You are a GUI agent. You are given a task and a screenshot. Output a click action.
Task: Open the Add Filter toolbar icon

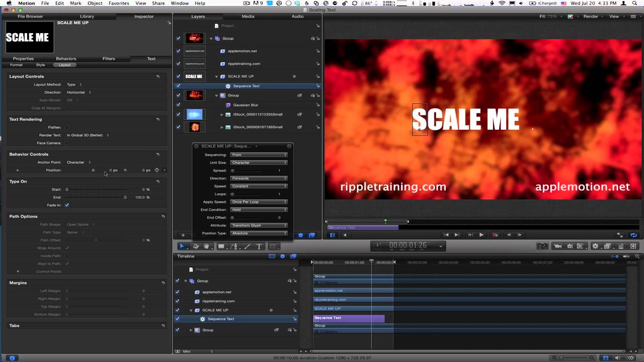coord(607,246)
